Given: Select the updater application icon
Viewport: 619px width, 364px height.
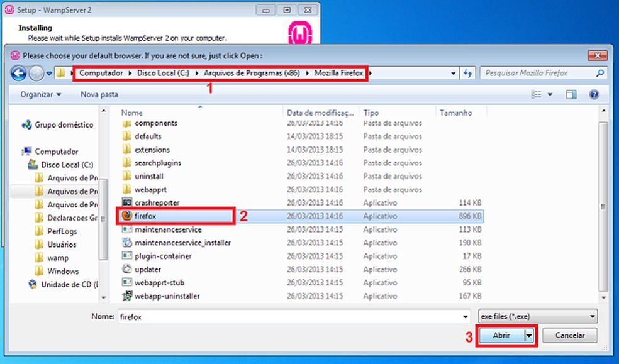Looking at the screenshot, I should 126,269.
